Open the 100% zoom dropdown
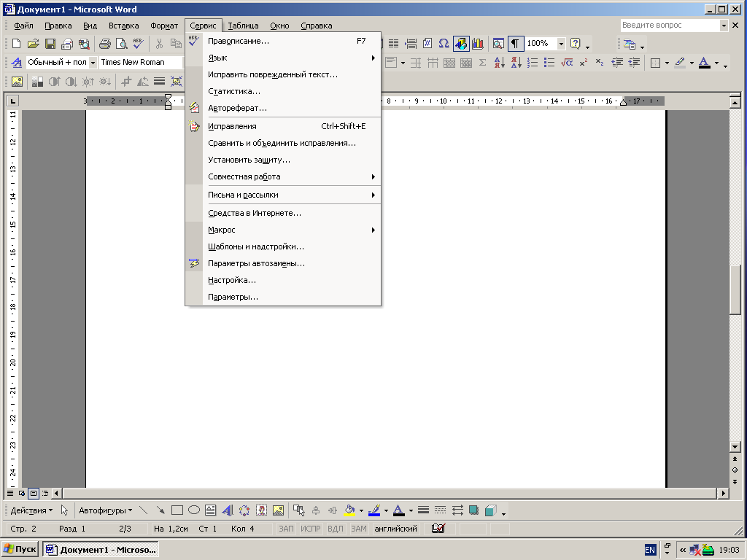This screenshot has height=560, width=747. [561, 44]
